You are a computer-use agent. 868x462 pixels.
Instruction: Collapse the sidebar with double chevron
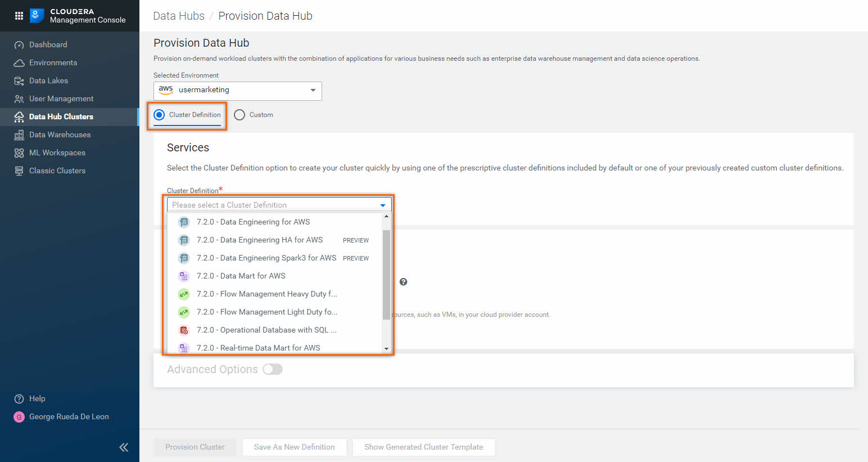coord(124,447)
